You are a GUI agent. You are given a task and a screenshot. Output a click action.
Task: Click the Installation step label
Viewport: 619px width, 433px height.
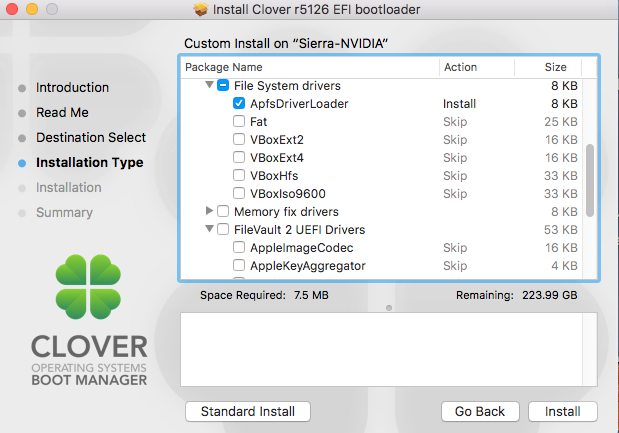pyautogui.click(x=69, y=187)
